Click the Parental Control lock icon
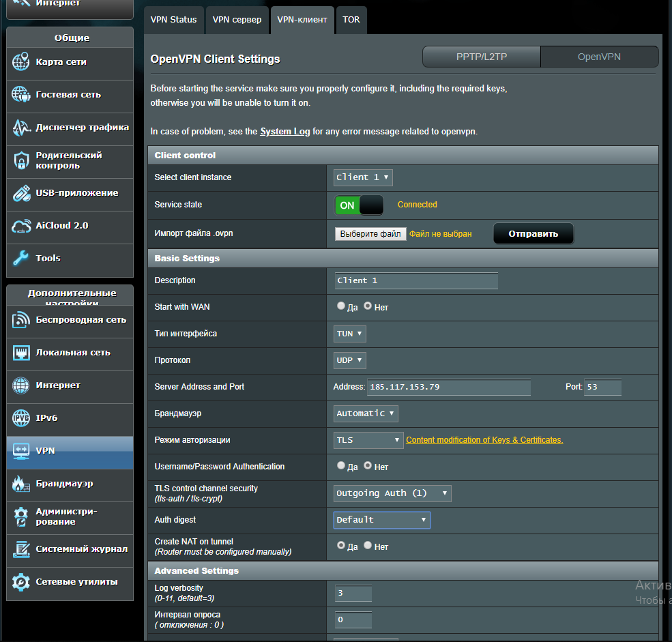This screenshot has width=672, height=642. (21, 161)
